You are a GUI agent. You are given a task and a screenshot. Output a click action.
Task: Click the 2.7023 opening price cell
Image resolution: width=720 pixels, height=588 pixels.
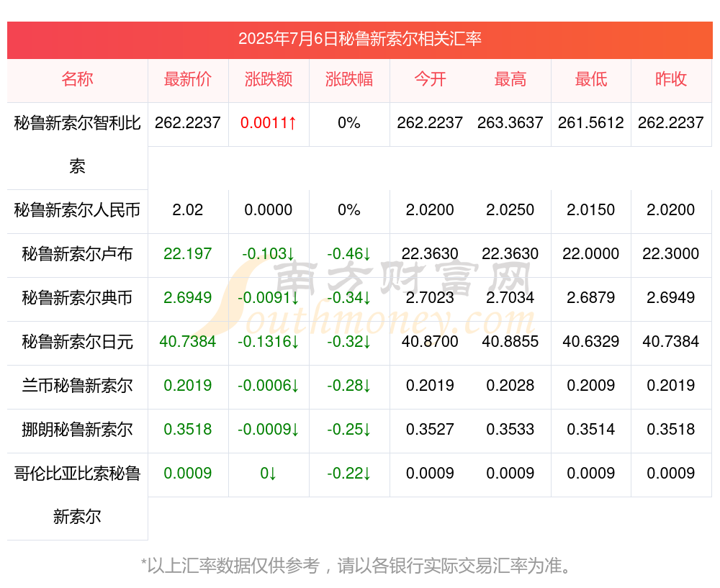pos(430,297)
